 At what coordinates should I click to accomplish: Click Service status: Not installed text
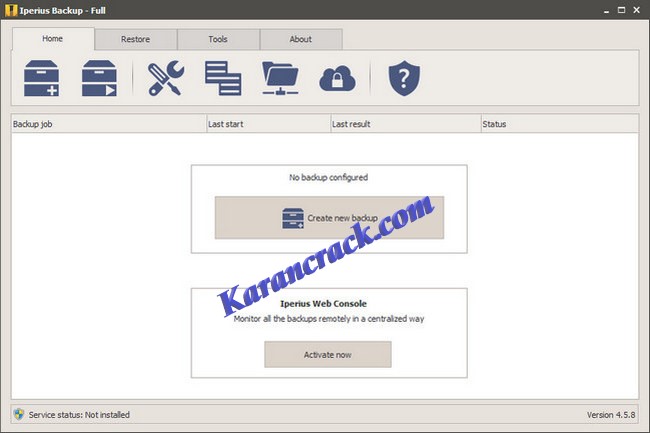click(x=79, y=415)
